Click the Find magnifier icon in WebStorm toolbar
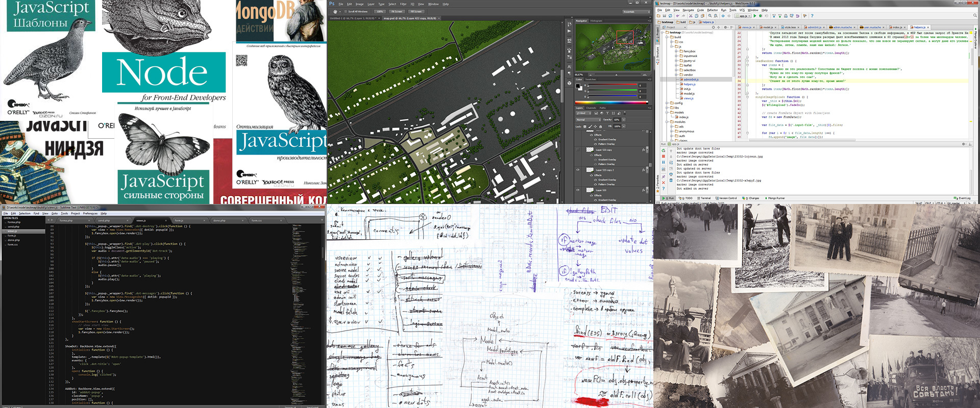 tap(710, 16)
